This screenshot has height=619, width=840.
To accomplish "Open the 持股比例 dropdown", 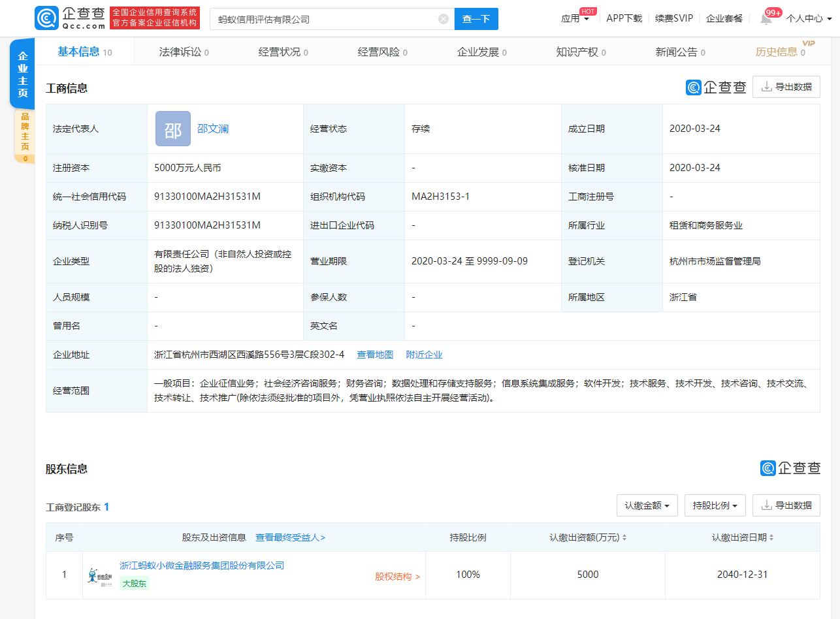I will pos(715,505).
